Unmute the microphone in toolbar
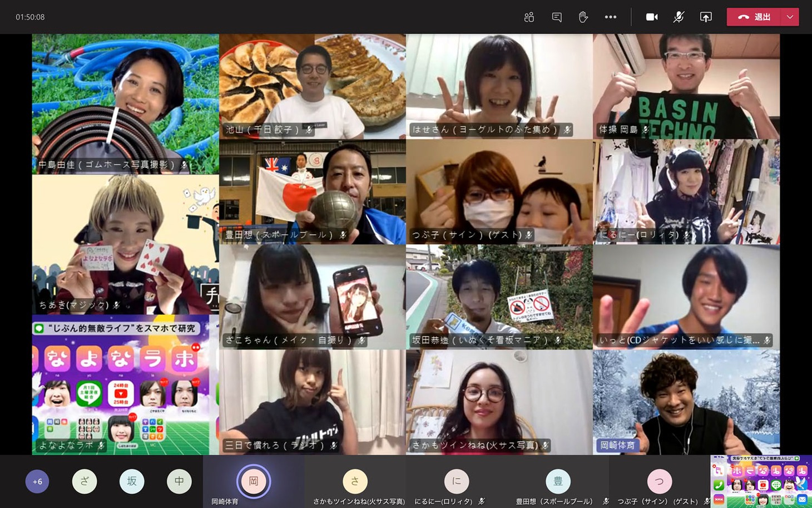Screen dimensions: 812x508 tap(679, 17)
